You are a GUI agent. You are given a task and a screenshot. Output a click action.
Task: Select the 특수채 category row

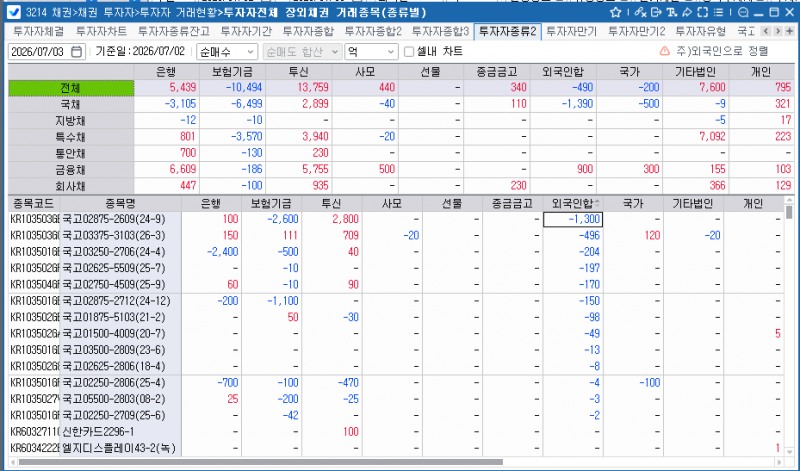(x=71, y=137)
